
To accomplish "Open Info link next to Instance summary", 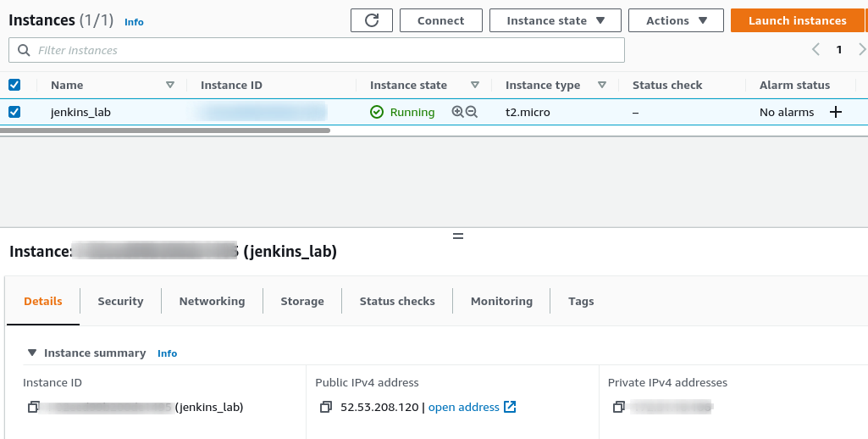I will pos(167,353).
